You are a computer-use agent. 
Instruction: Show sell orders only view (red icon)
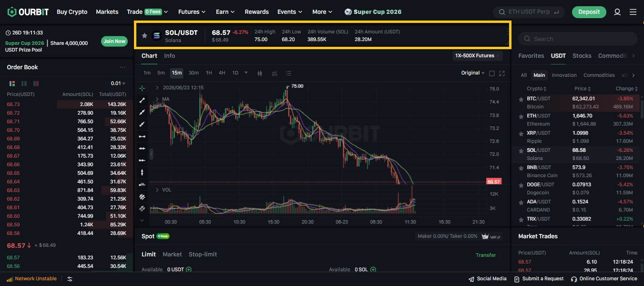point(37,84)
